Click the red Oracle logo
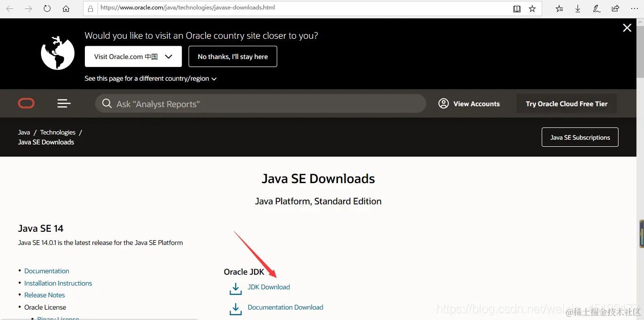 (x=26, y=103)
